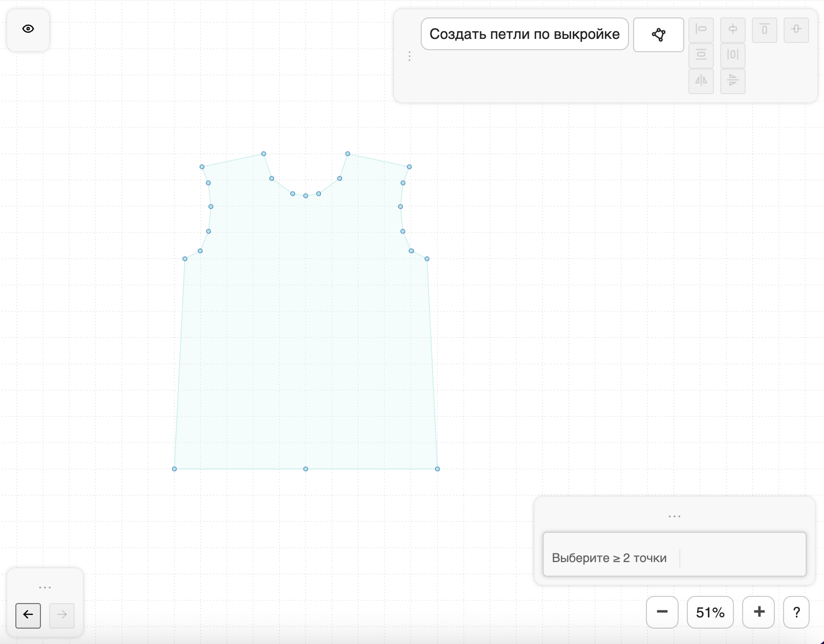Image resolution: width=824 pixels, height=644 pixels.
Task: Align points to top edge
Action: pyautogui.click(x=764, y=29)
